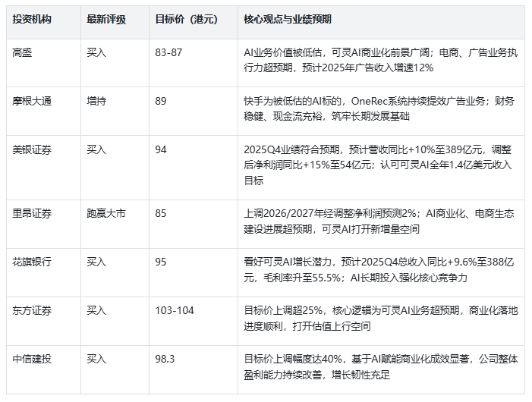Click the 增持 rating for 摩根大通
This screenshot has width=532, height=402.
[x=96, y=101]
